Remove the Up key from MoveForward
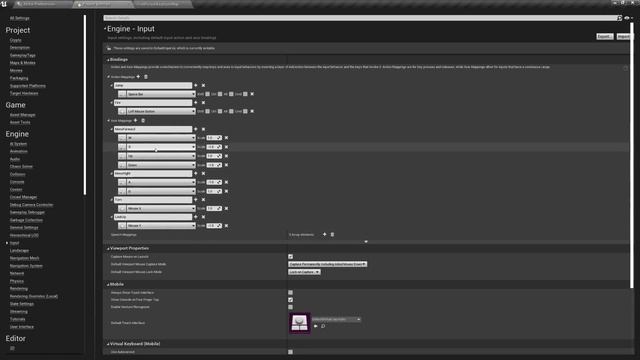This screenshot has height=360, width=640. tap(226, 156)
